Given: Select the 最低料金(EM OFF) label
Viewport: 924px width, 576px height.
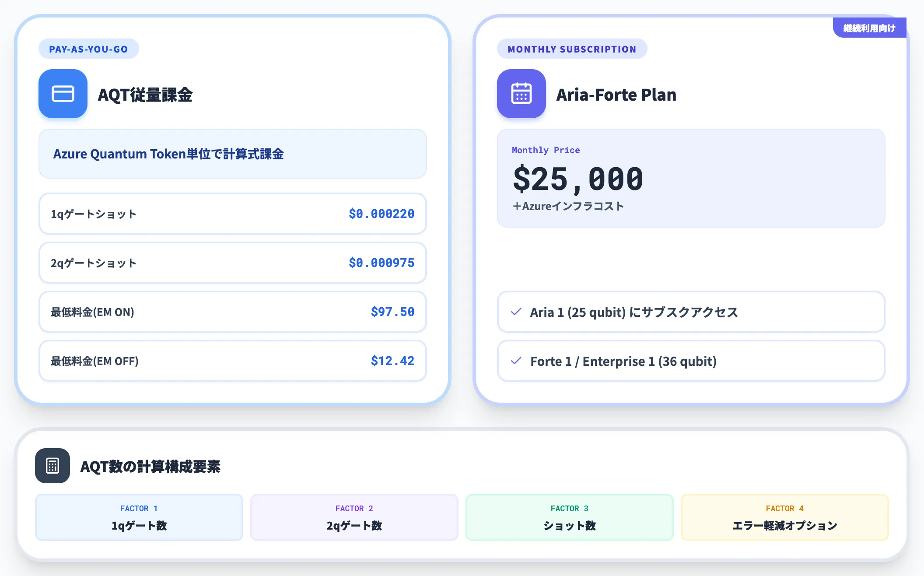Looking at the screenshot, I should (x=94, y=361).
